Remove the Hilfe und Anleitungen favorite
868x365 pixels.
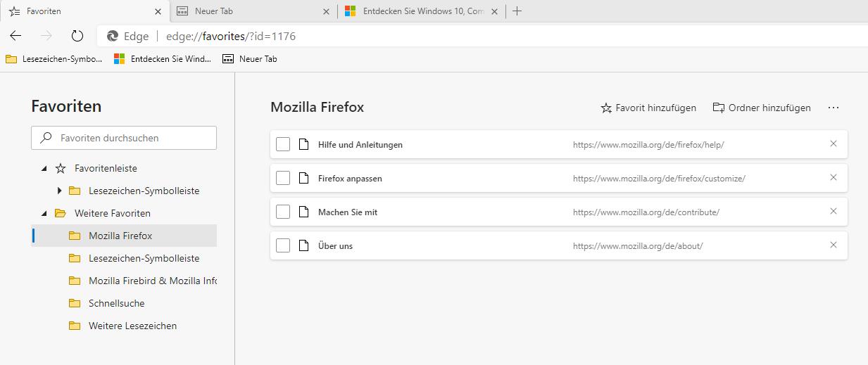(x=834, y=144)
